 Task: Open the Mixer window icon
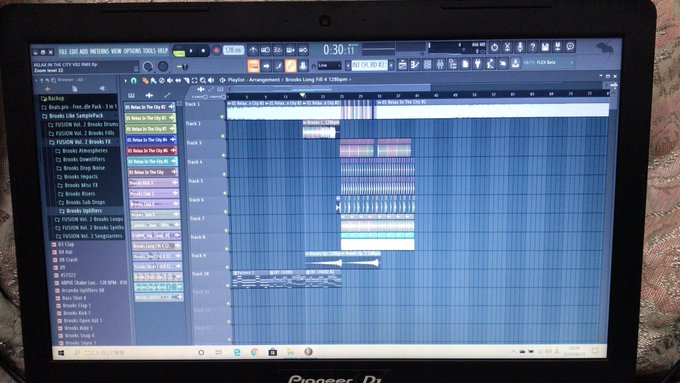440,65
